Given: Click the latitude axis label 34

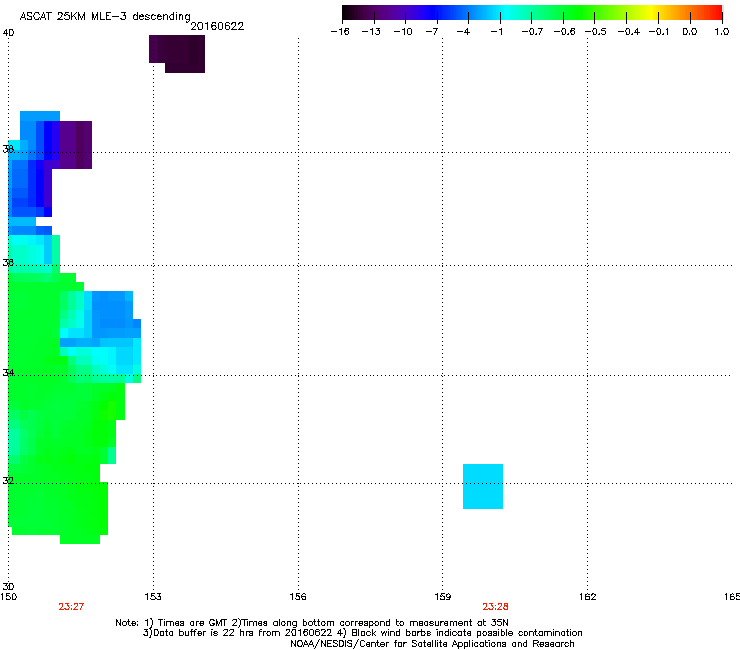Looking at the screenshot, I should point(8,372).
